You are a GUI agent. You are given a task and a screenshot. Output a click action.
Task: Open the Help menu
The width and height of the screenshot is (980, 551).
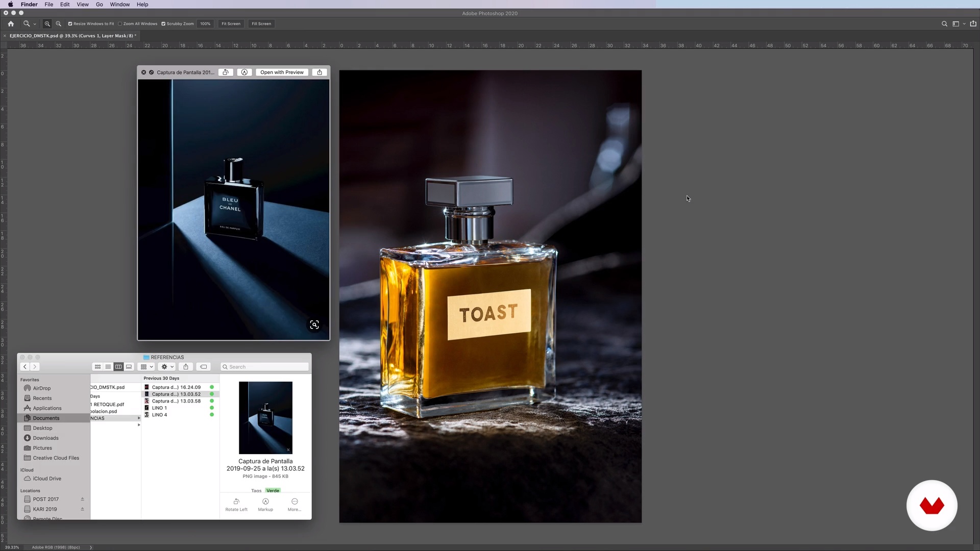[x=142, y=4]
